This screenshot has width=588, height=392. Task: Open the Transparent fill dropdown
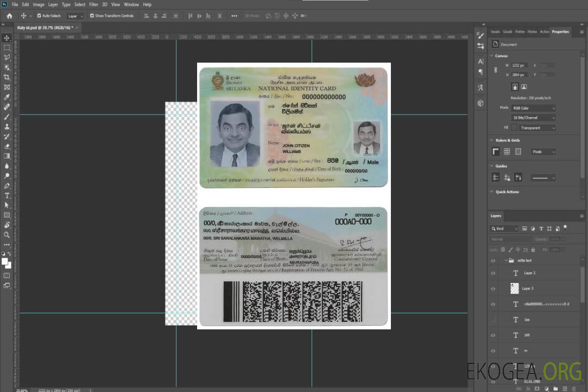point(537,128)
